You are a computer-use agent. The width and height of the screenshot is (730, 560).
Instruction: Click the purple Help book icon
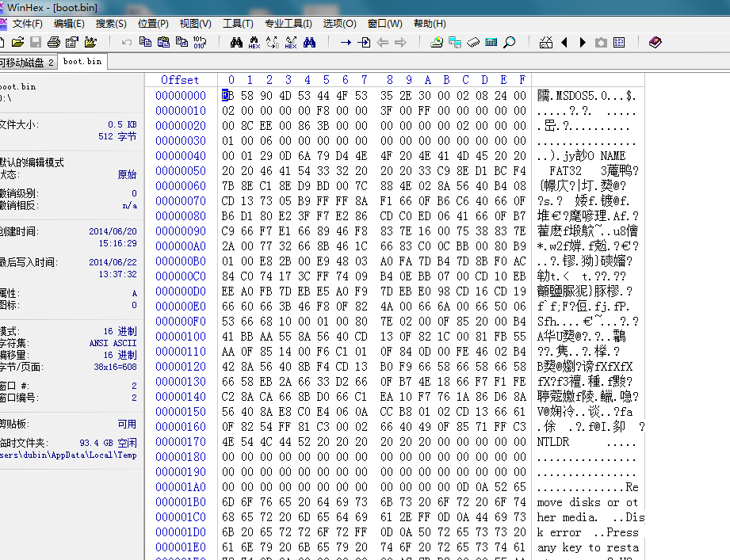pyautogui.click(x=655, y=42)
